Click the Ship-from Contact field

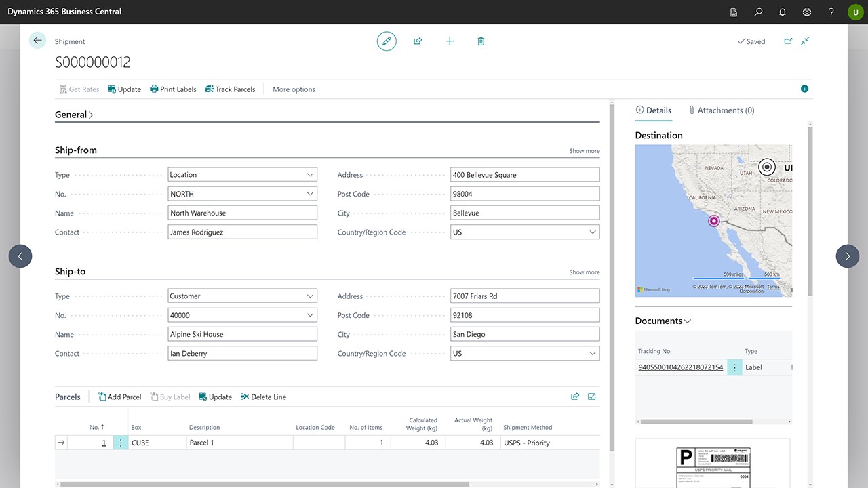click(243, 232)
